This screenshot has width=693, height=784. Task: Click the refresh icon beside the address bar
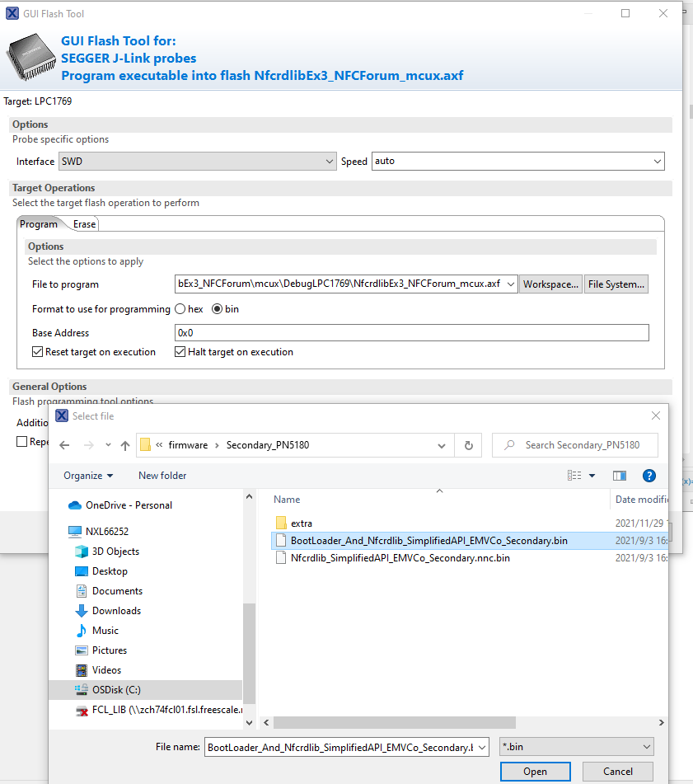(x=466, y=444)
